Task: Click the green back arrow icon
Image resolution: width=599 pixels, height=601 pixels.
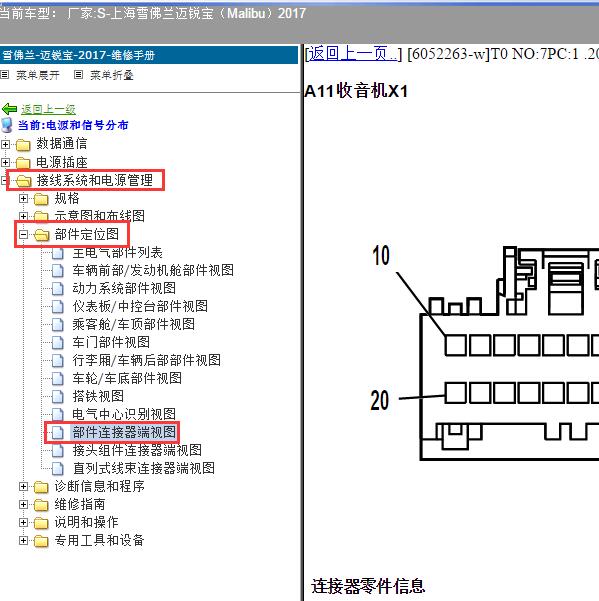Action: (x=9, y=109)
